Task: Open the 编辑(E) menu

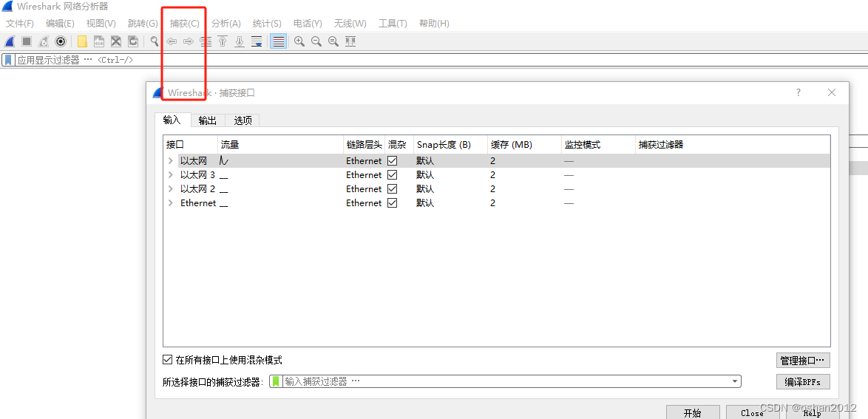Action: tap(60, 23)
